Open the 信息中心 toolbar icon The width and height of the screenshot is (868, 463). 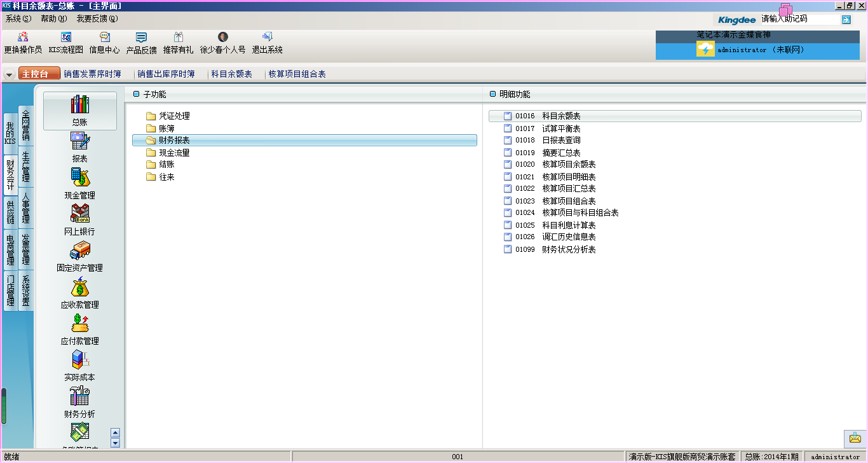pyautogui.click(x=104, y=43)
